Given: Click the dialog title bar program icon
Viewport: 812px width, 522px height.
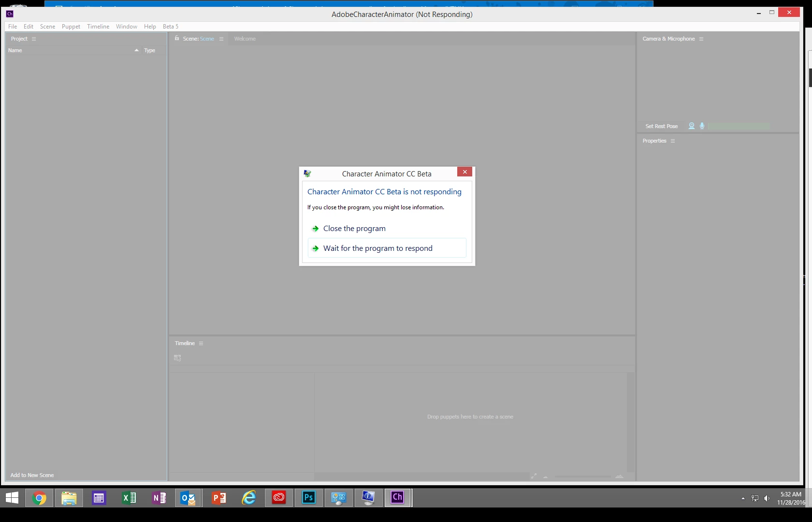Looking at the screenshot, I should pos(307,174).
